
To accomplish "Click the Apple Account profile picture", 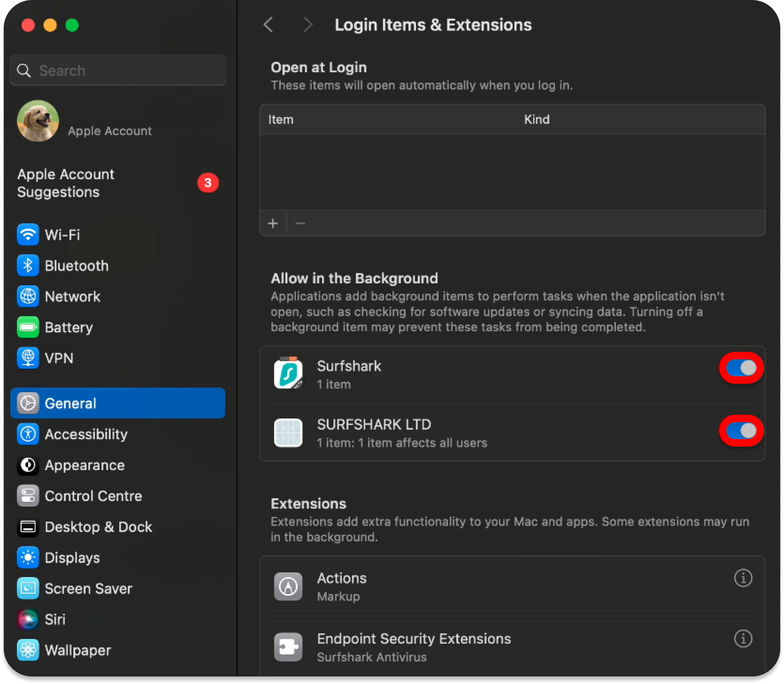I will [38, 121].
